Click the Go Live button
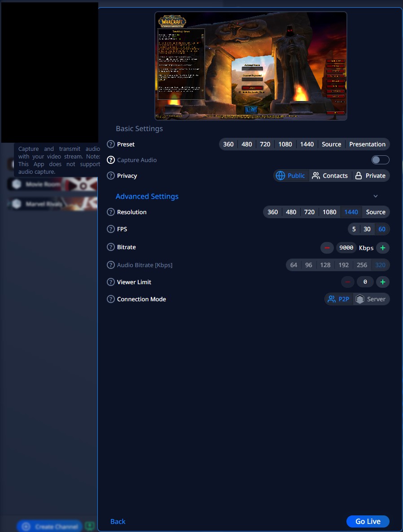The width and height of the screenshot is (403, 532). pos(368,521)
